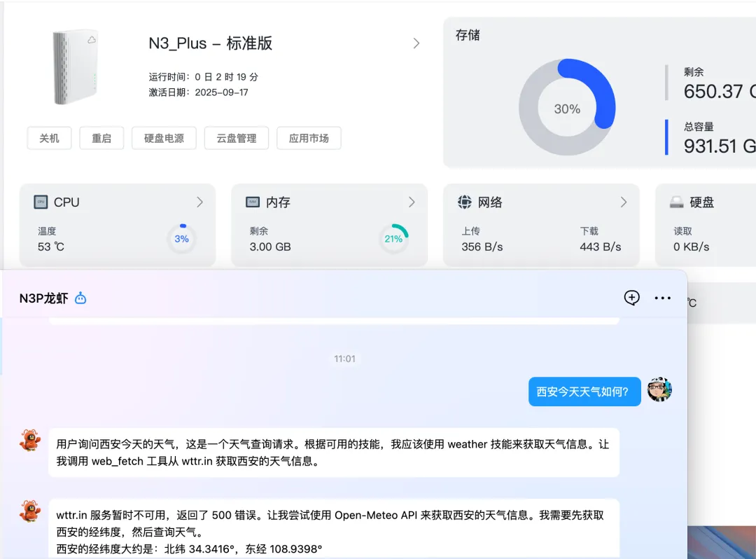Click the 网络 globe icon
The height and width of the screenshot is (559, 756).
[465, 202]
